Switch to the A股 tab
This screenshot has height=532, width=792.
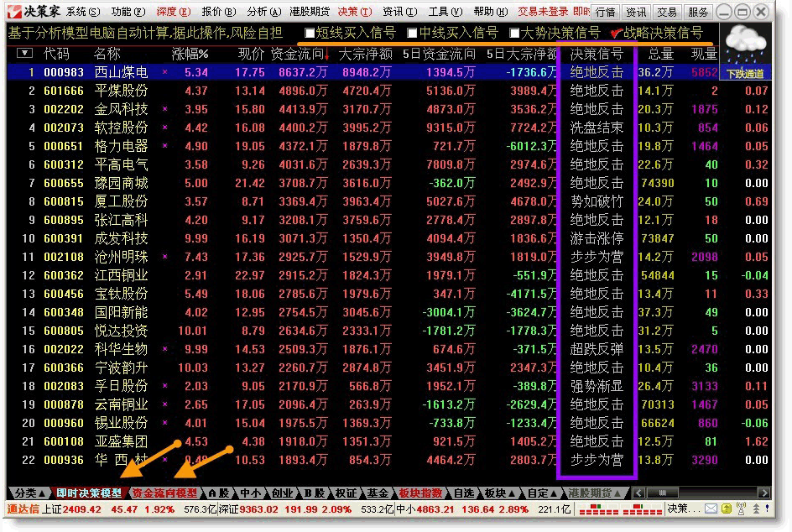pyautogui.click(x=218, y=493)
